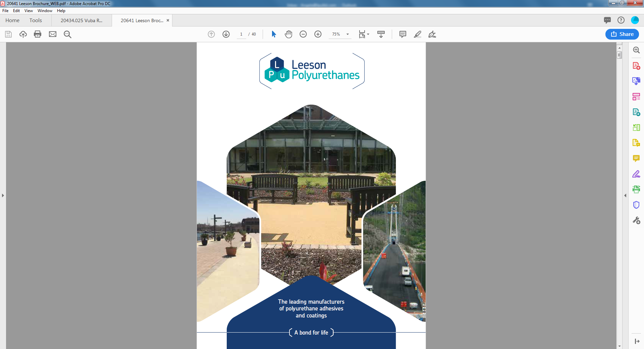Collapse the right tools pane arrow

[625, 195]
